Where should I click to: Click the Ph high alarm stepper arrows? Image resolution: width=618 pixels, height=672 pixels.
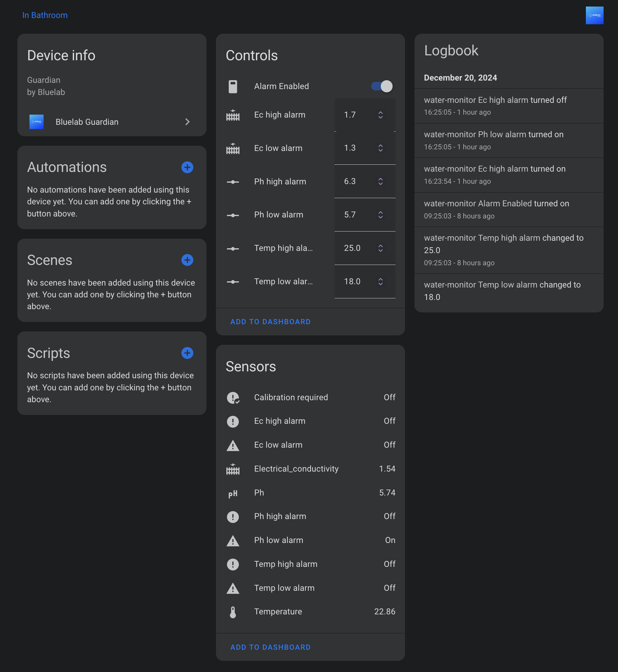pyautogui.click(x=380, y=181)
